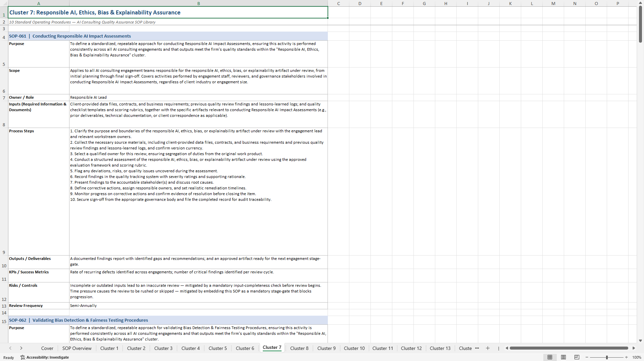Select 'Owner / Role' label cell

pyautogui.click(x=39, y=97)
